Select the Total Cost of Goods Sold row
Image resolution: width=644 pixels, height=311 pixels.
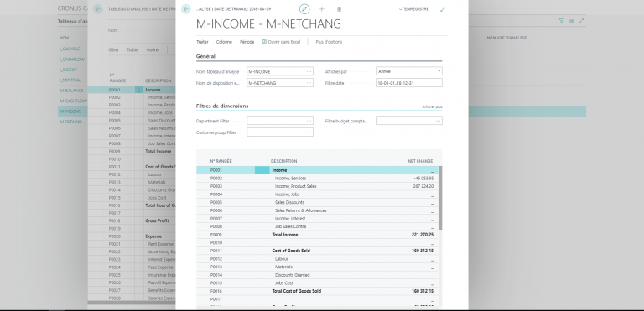317,291
